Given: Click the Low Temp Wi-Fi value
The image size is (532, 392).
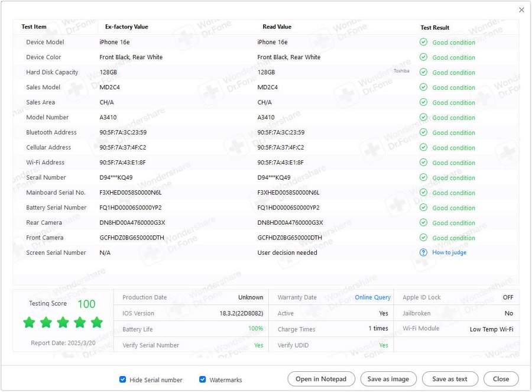Looking at the screenshot, I should [491, 329].
